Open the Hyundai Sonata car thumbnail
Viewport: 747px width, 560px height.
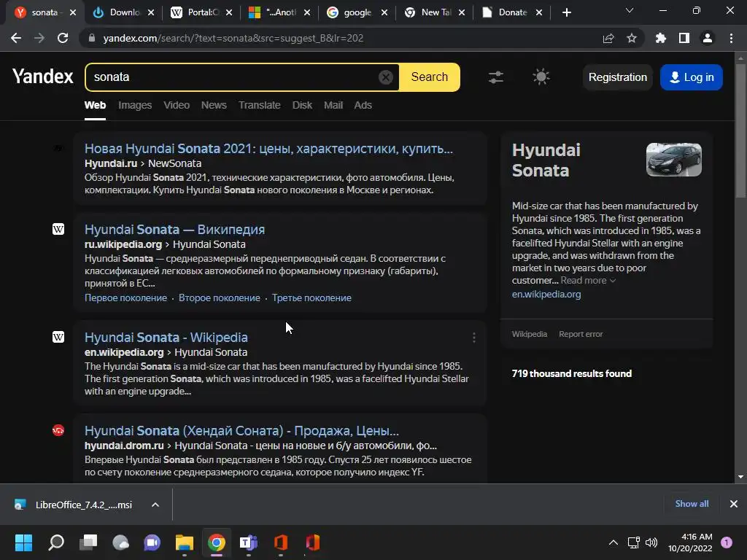(673, 160)
